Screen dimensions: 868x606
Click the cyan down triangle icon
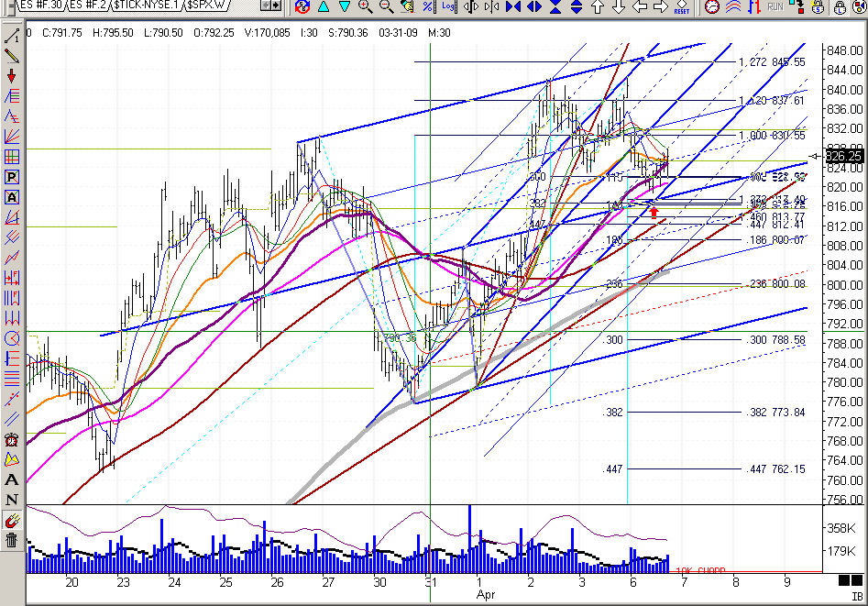pyautogui.click(x=345, y=6)
